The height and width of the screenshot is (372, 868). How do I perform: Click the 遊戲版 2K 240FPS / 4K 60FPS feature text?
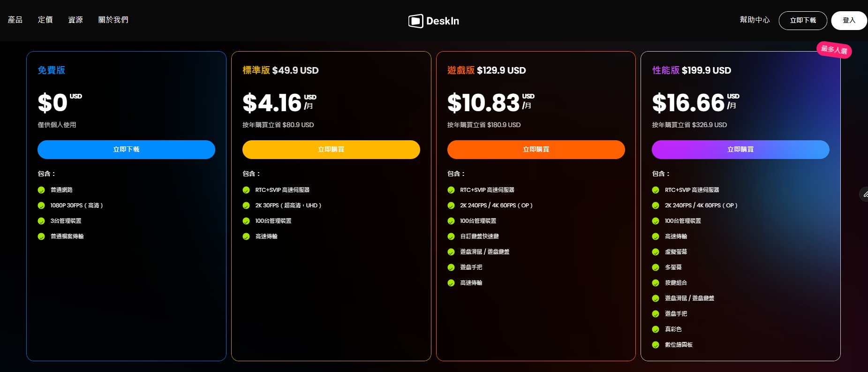pyautogui.click(x=496, y=205)
